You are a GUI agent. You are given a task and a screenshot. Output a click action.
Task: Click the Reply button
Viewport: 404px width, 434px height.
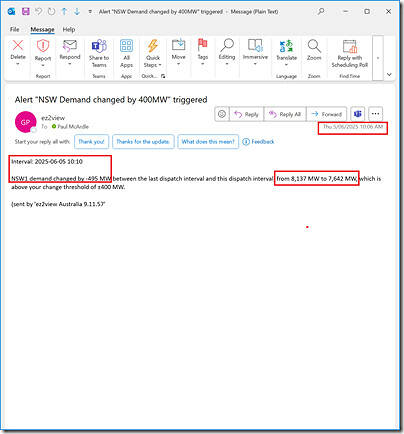point(246,114)
